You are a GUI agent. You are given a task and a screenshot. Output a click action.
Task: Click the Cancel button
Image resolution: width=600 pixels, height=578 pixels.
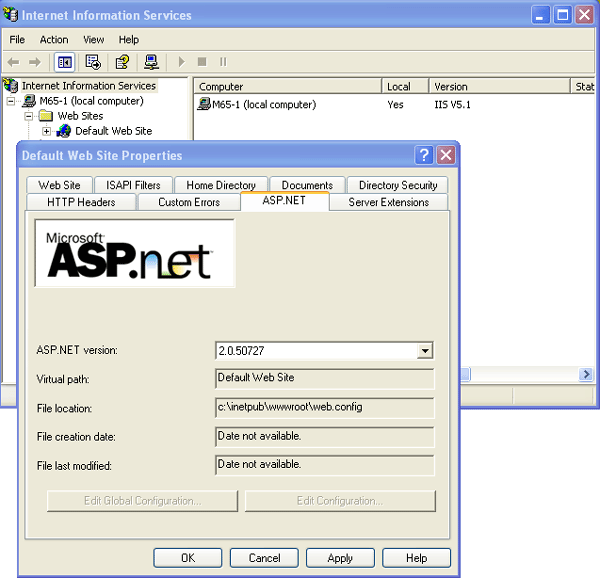264,558
